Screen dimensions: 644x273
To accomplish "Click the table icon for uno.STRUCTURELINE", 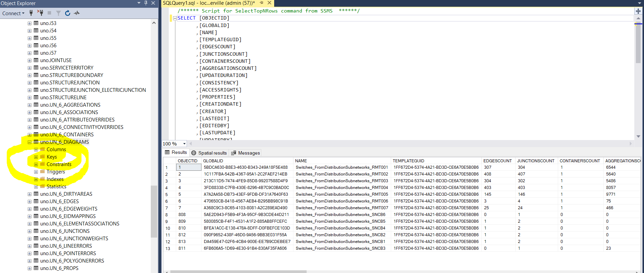I will (x=36, y=98).
